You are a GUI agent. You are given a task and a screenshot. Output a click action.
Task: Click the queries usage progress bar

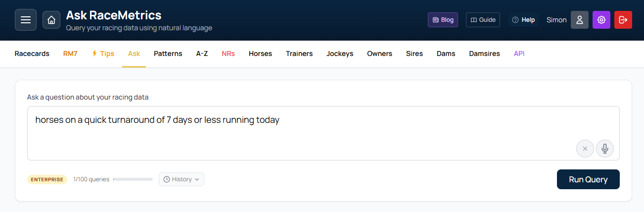[x=133, y=179]
